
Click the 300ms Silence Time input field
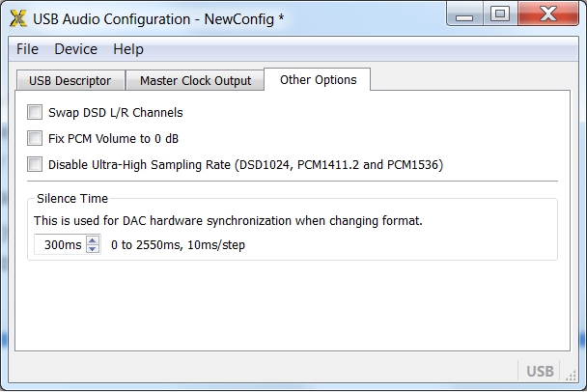pyautogui.click(x=60, y=245)
